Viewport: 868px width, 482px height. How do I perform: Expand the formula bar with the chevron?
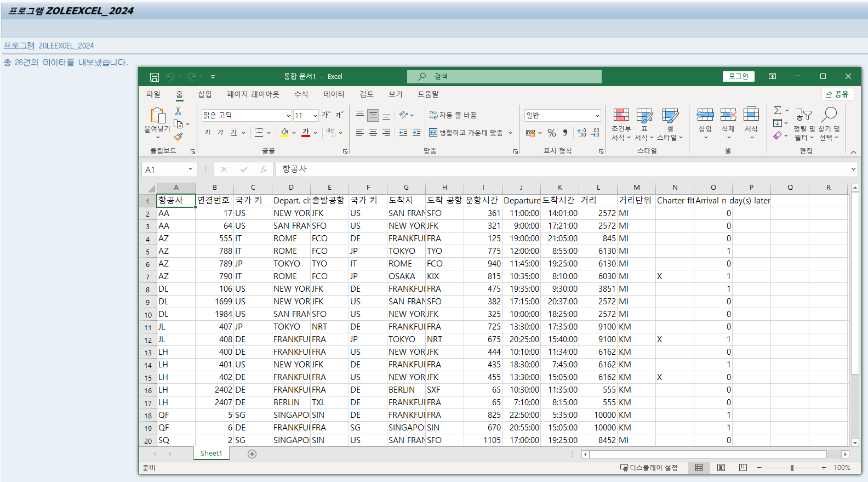pos(853,169)
